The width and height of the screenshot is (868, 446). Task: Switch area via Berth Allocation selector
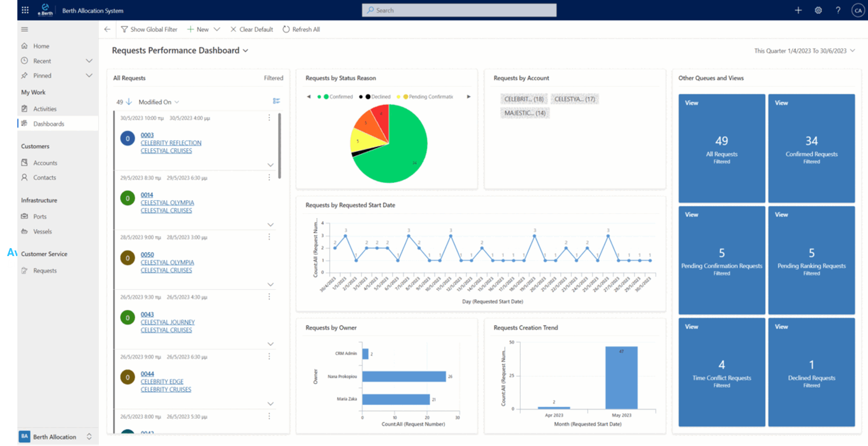pyautogui.click(x=58, y=437)
